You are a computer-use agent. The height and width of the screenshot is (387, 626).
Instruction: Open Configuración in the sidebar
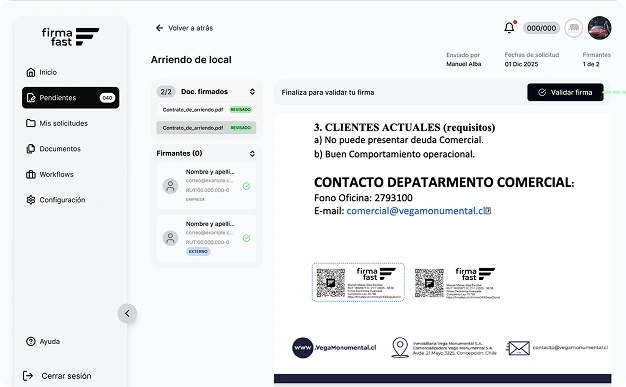click(70, 200)
